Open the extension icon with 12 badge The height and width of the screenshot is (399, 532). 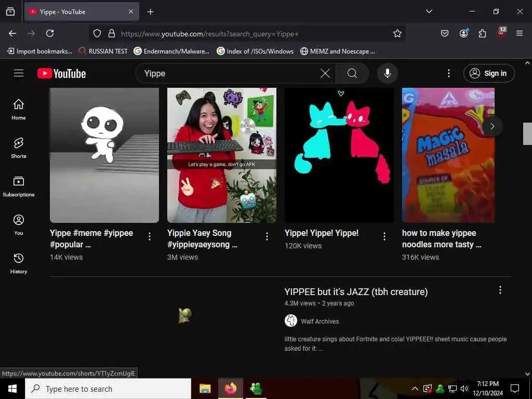click(x=501, y=33)
